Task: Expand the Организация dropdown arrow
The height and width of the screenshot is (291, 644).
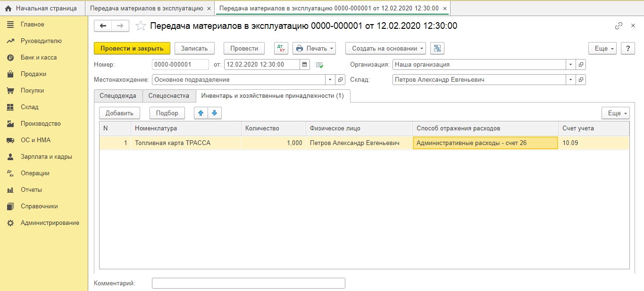Action: click(x=571, y=65)
